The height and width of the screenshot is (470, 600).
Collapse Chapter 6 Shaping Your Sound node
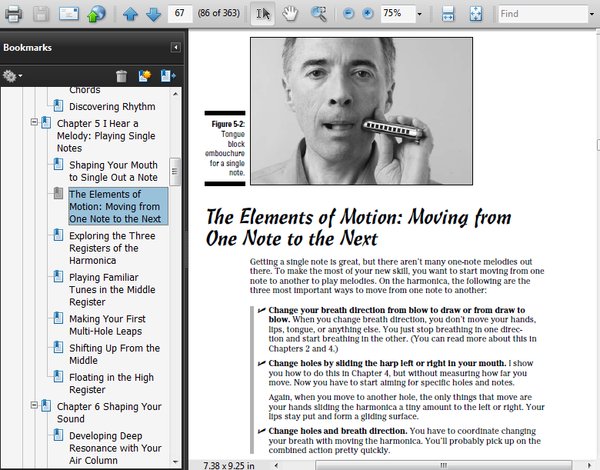34,406
